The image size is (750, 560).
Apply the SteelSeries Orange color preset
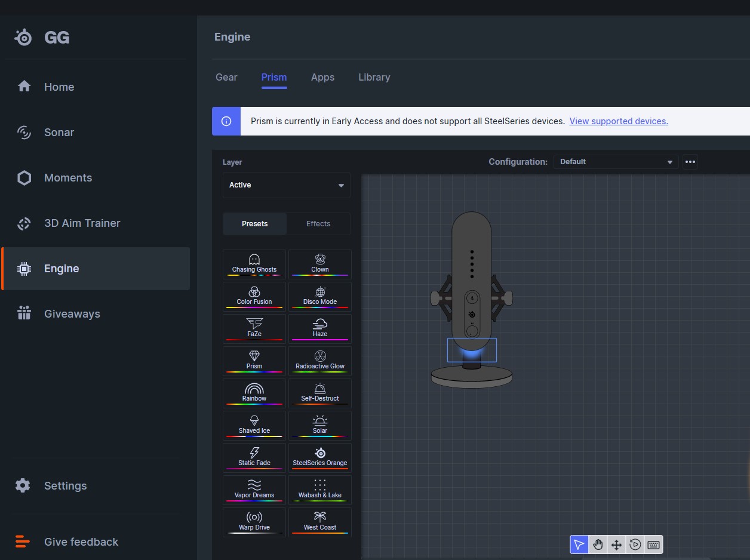(320, 457)
